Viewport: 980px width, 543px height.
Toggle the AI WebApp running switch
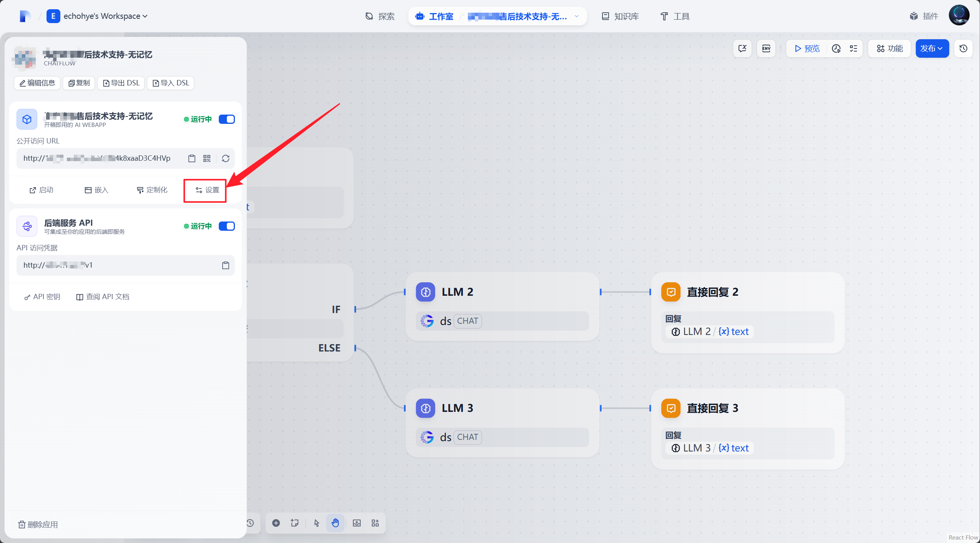pos(227,119)
